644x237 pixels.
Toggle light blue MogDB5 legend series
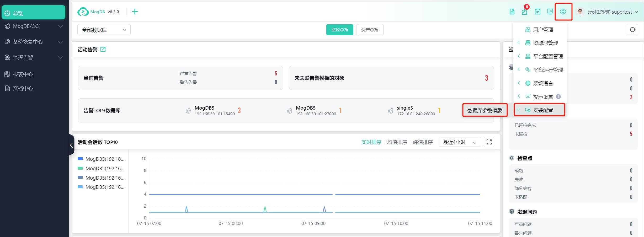tap(101, 187)
